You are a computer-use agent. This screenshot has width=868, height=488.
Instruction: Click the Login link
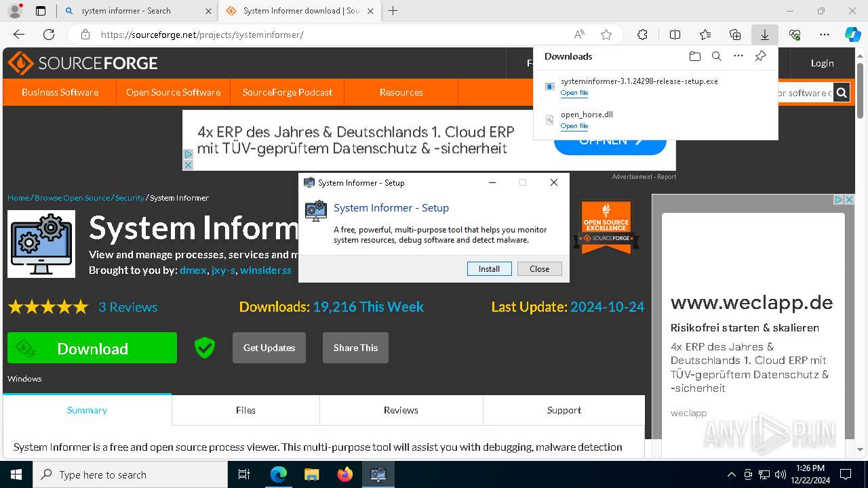tap(822, 63)
